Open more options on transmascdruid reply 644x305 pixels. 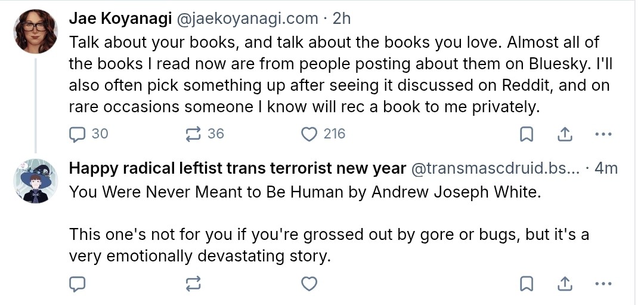click(x=603, y=284)
